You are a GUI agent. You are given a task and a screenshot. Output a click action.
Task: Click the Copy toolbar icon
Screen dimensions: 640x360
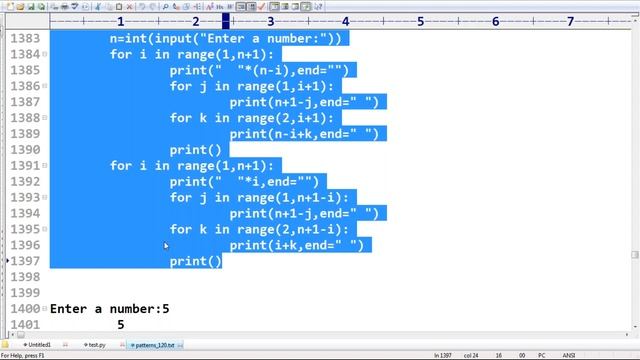tap(109, 7)
